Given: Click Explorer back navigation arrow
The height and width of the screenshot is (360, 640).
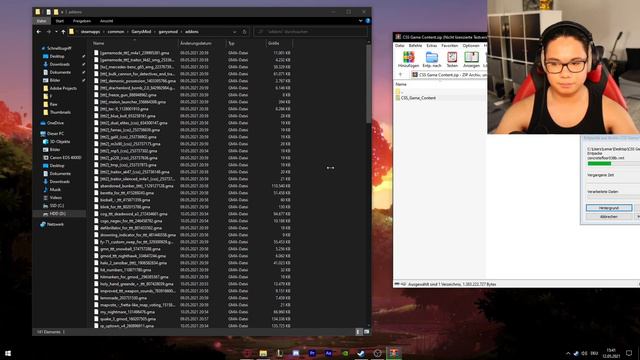Looking at the screenshot, I should coord(39,31).
